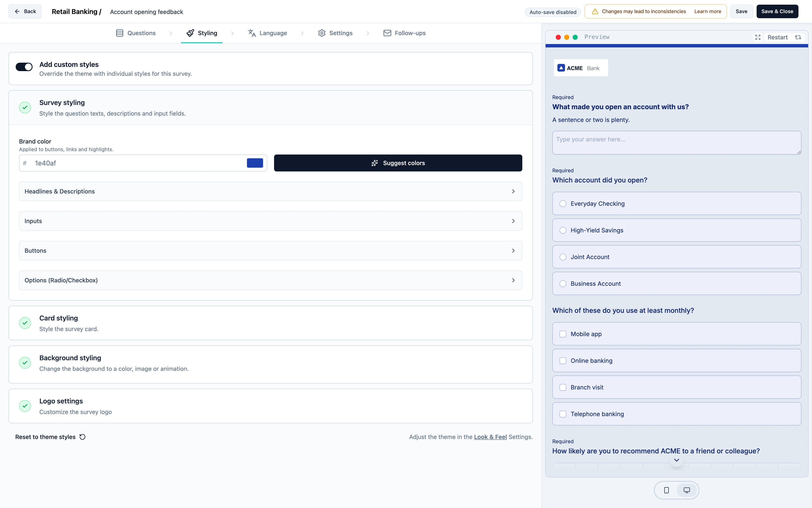Expand Options (Radio/Checkbox) section
The height and width of the screenshot is (508, 812).
(x=270, y=280)
